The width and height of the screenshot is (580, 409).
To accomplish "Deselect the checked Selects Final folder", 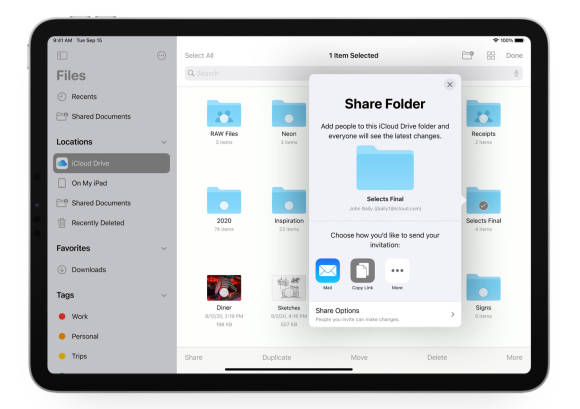I will [483, 205].
